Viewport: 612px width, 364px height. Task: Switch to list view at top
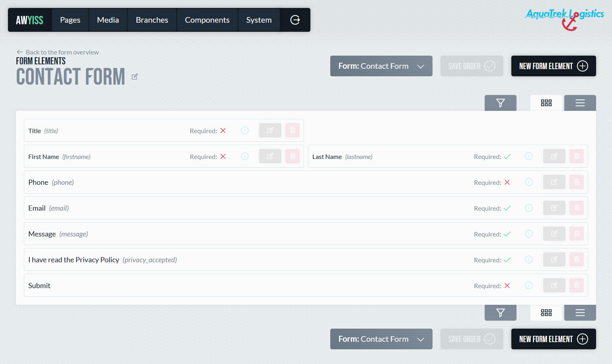pos(580,103)
